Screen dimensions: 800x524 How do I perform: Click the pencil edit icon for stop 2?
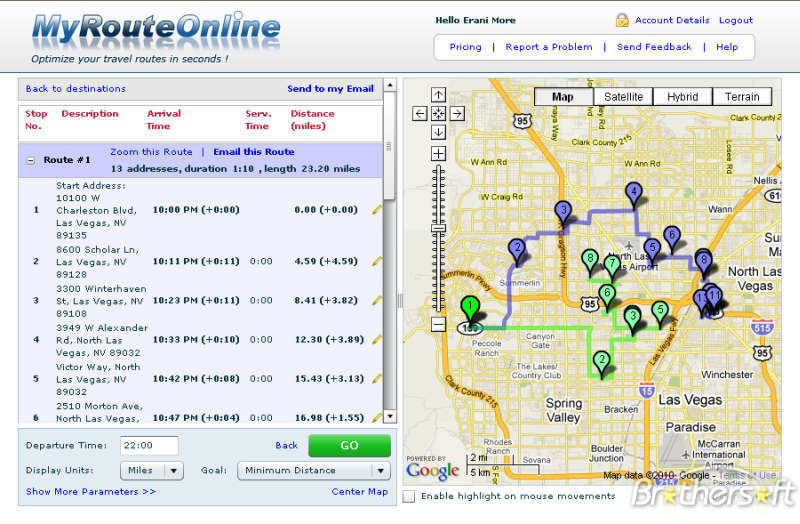point(377,261)
